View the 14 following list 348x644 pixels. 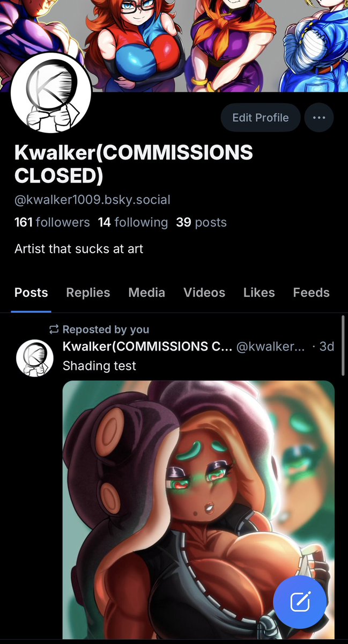coord(133,222)
